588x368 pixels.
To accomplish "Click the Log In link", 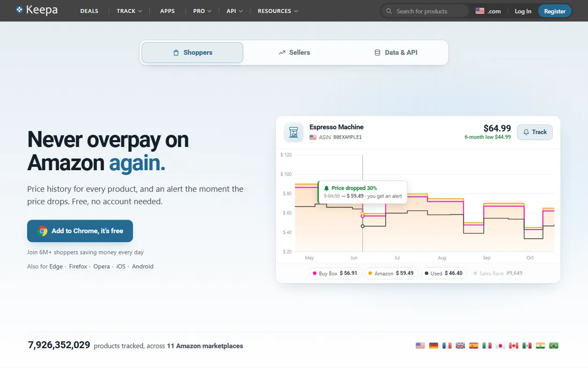I will pyautogui.click(x=523, y=11).
